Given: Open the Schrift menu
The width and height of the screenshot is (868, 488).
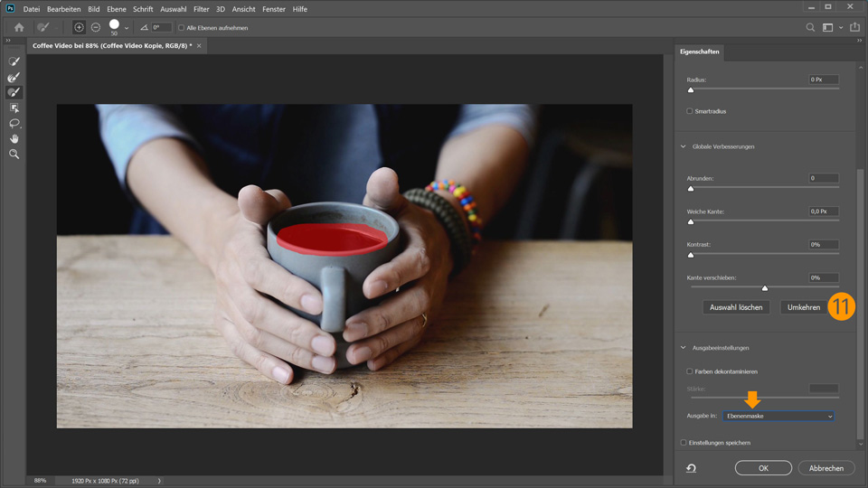Looking at the screenshot, I should coord(143,9).
